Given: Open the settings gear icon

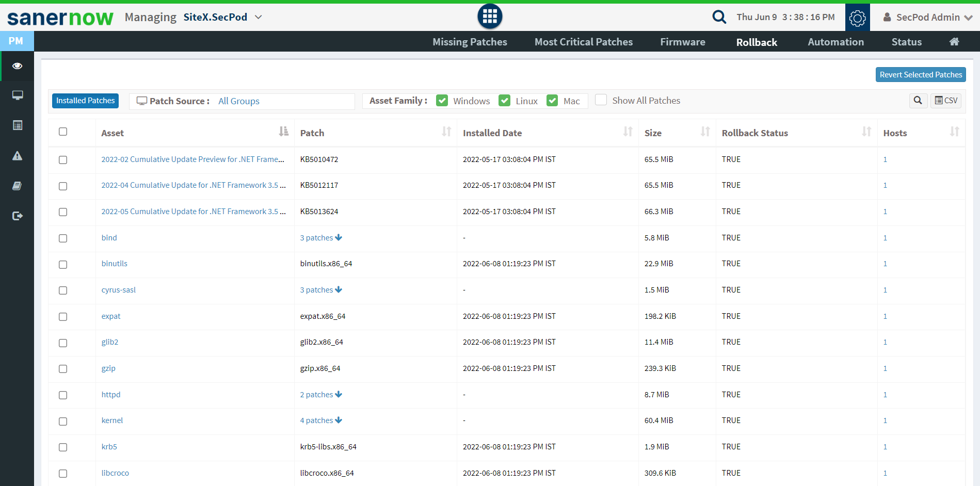Looking at the screenshot, I should 858,18.
